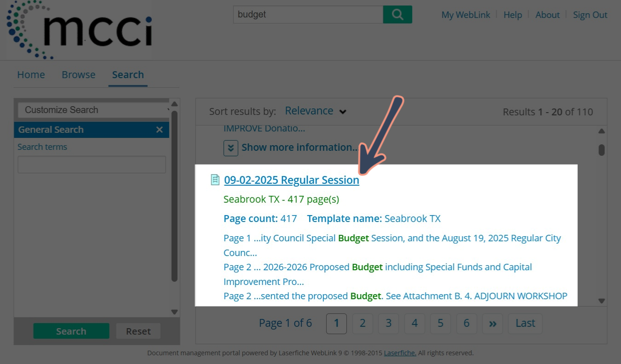Click the magnifying glass search icon
This screenshot has height=364, width=621.
pyautogui.click(x=397, y=14)
